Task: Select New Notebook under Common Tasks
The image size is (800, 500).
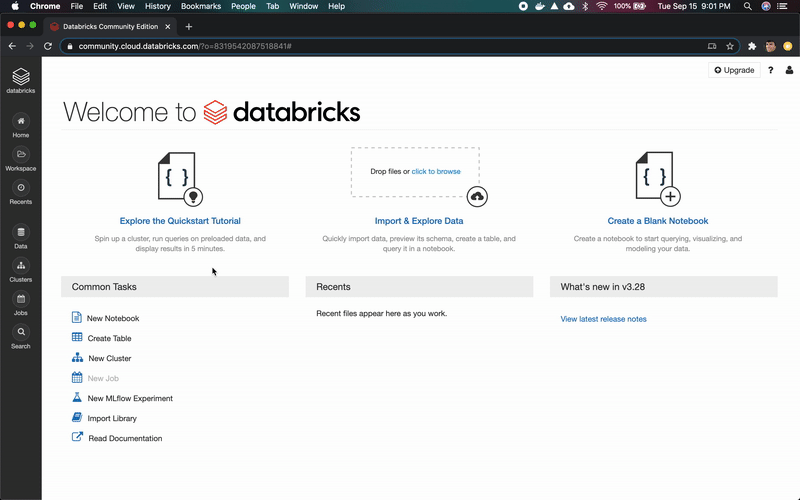Action: point(112,318)
